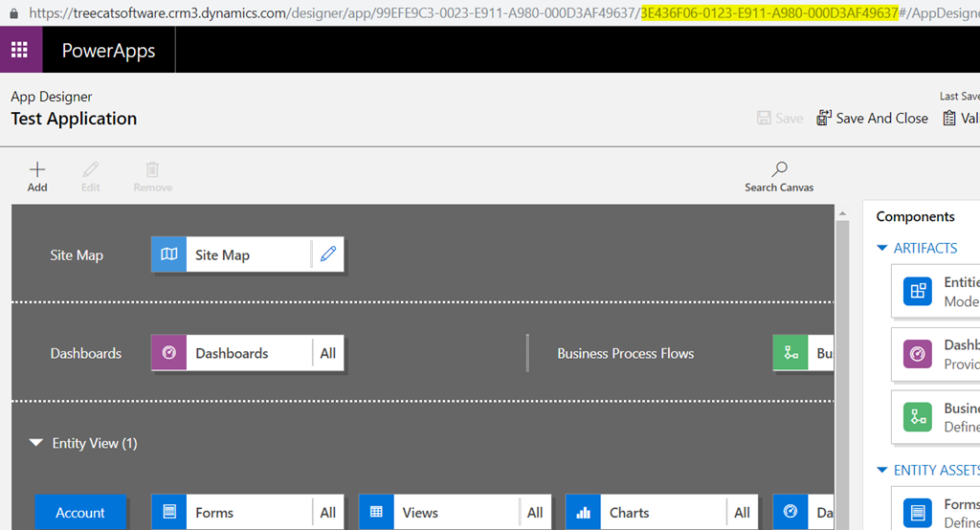Click the Views grid tile icon
This screenshot has height=530, width=980.
[376, 513]
